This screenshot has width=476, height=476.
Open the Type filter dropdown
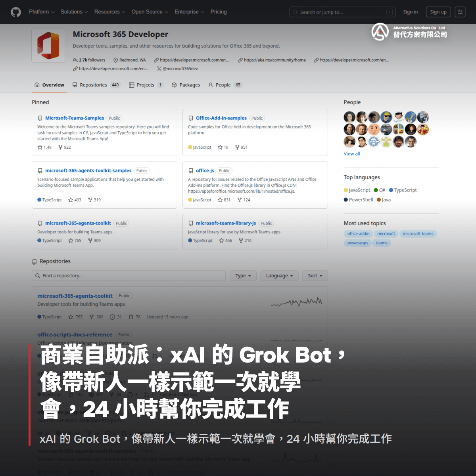(x=243, y=276)
